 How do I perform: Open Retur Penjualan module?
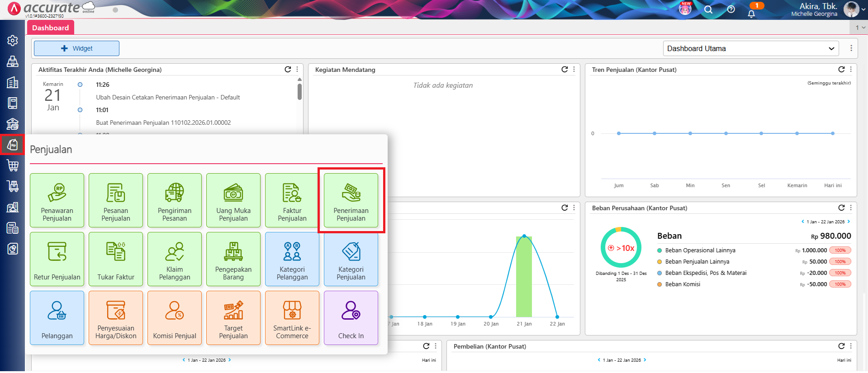(x=57, y=259)
